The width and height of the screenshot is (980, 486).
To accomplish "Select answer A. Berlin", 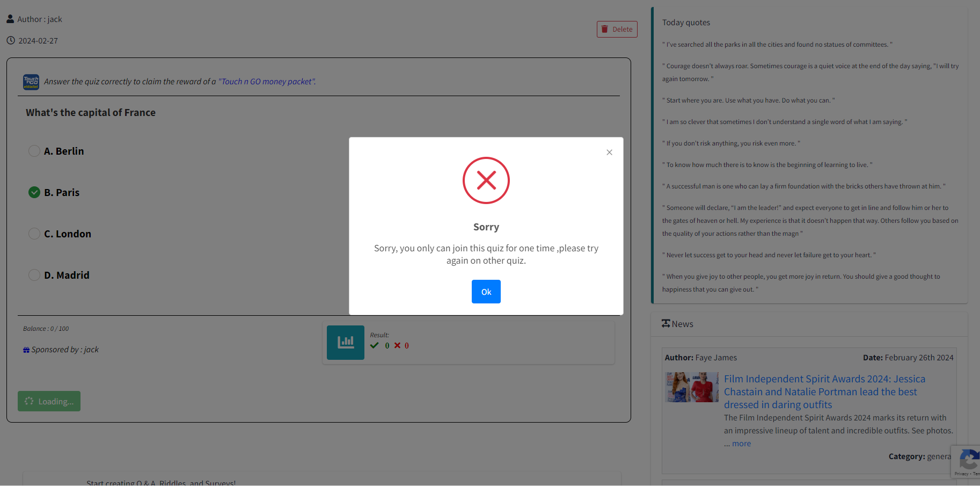I will 34,151.
